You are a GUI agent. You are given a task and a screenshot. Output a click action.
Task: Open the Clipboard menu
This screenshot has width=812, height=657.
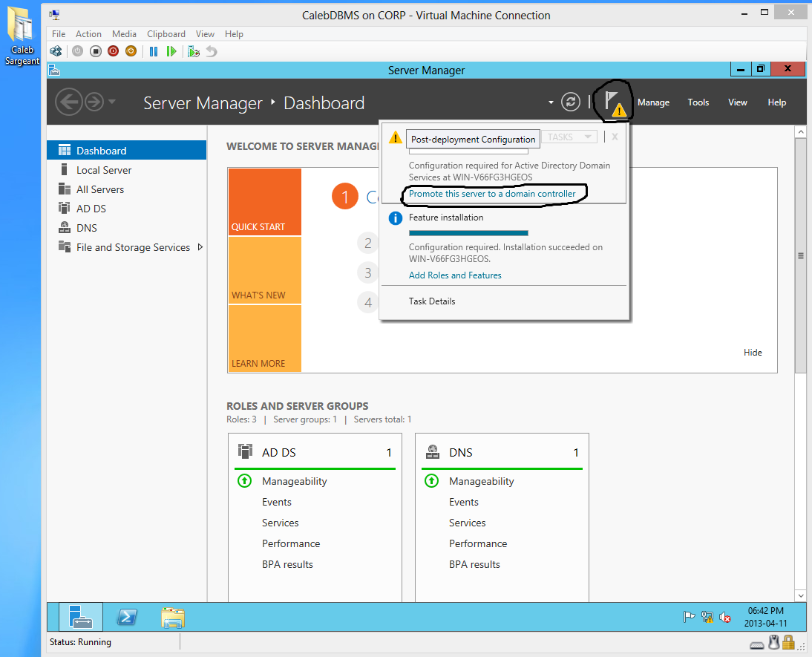pos(166,33)
